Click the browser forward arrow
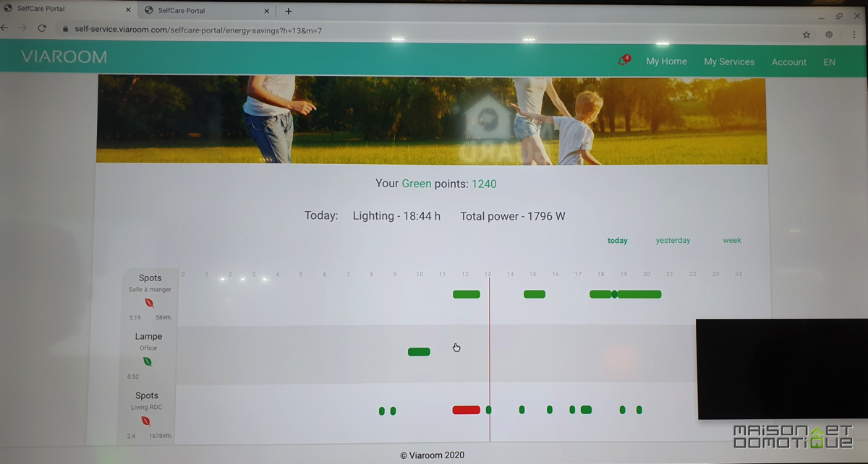The image size is (868, 464). pyautogui.click(x=22, y=28)
